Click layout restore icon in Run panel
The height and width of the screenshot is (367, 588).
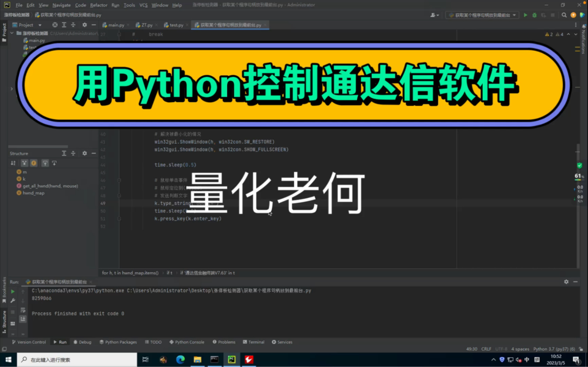click(13, 324)
